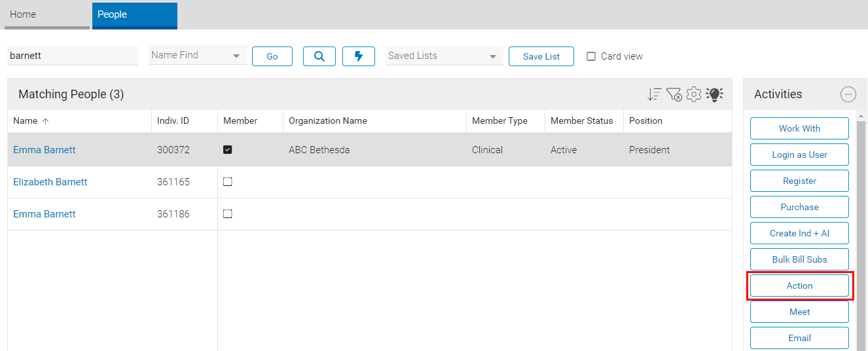Image resolution: width=868 pixels, height=351 pixels.
Task: Toggle Member checkbox for ID 300372
Action: click(228, 150)
